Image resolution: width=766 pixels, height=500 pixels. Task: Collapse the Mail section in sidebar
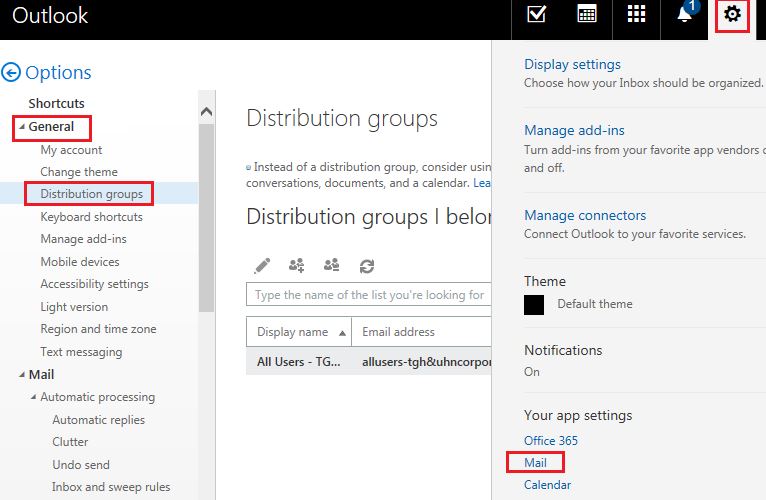(x=21, y=375)
